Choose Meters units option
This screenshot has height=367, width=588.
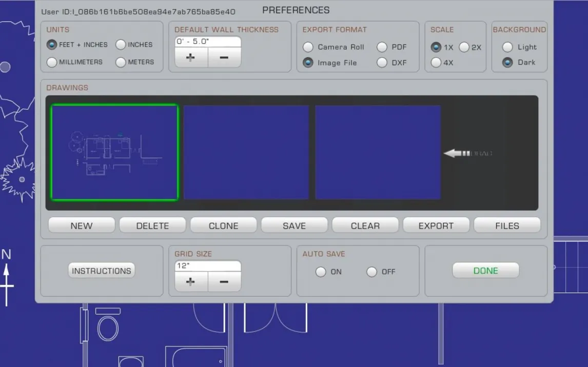[x=121, y=62]
